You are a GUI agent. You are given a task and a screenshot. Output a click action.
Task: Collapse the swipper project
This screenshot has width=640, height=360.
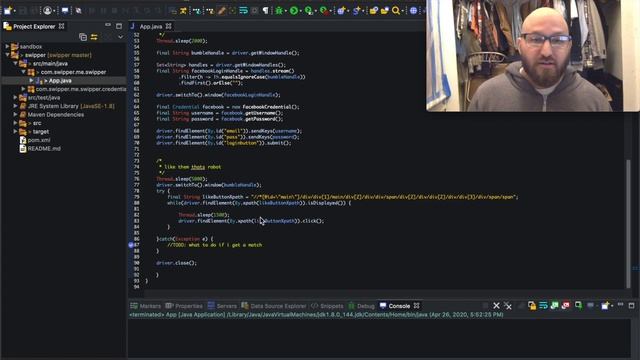(x=7, y=55)
